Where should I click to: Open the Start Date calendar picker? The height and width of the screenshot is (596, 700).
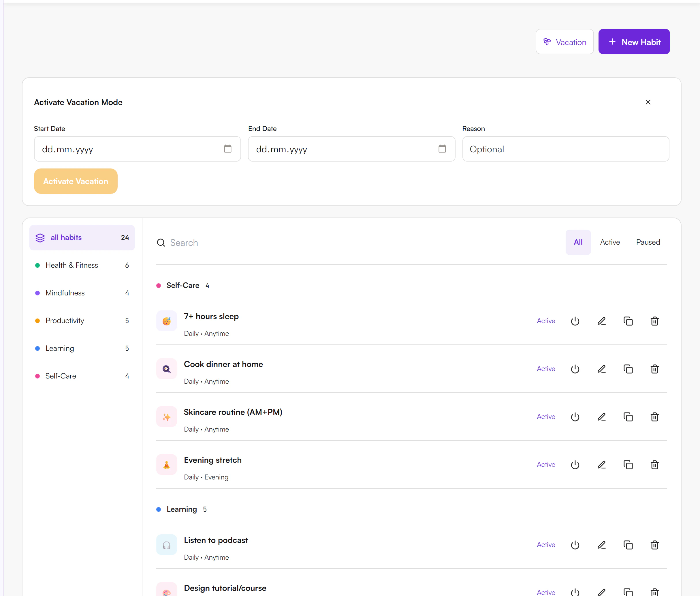click(x=227, y=149)
